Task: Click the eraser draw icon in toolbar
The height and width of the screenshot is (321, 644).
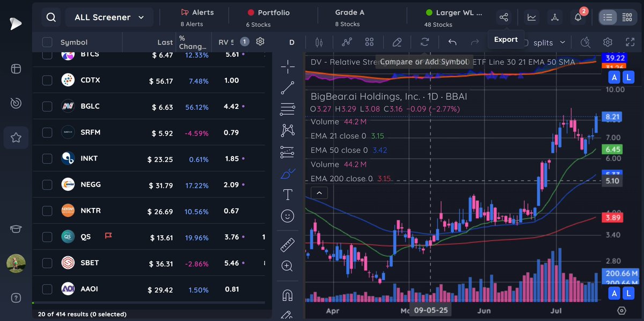Action: tap(397, 42)
